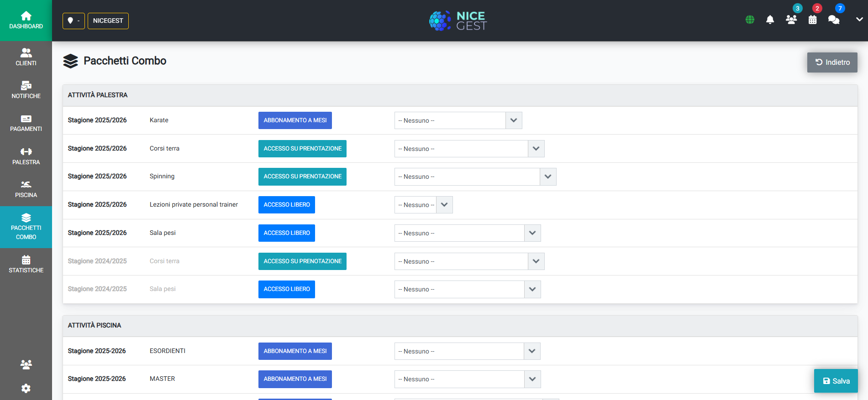
Task: Click the NICEGEST button in the header
Action: [x=108, y=21]
